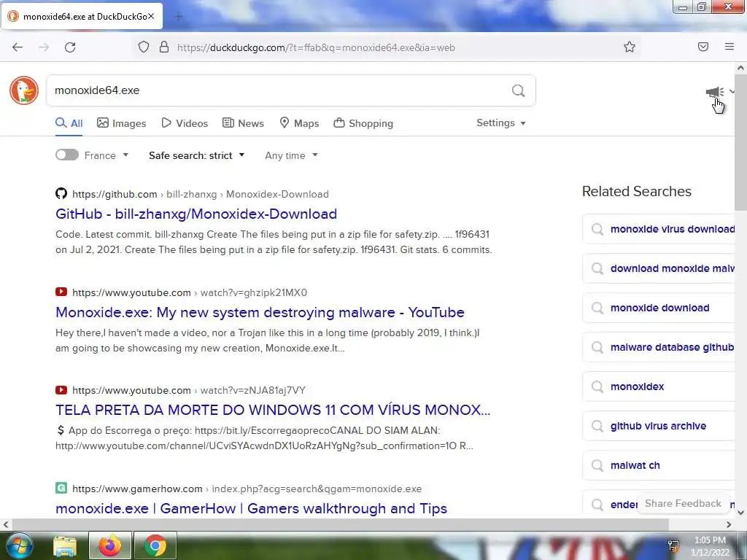Click the Firefox address bar URL
Image resolution: width=747 pixels, height=560 pixels.
pos(316,47)
